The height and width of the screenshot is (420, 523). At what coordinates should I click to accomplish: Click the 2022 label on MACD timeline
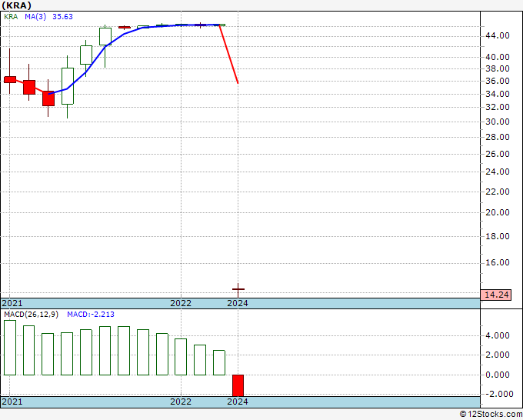click(x=181, y=402)
